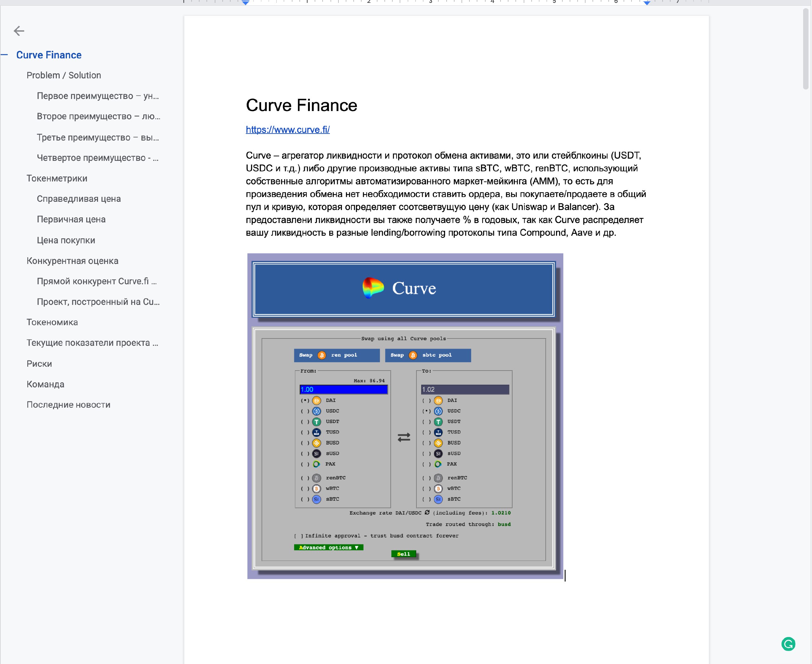Open outline item Четвертое преимущество
Screen dimensions: 812x664
97,158
